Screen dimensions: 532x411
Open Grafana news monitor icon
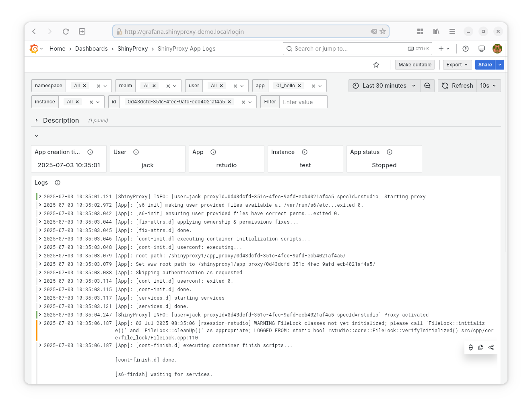tap(481, 49)
